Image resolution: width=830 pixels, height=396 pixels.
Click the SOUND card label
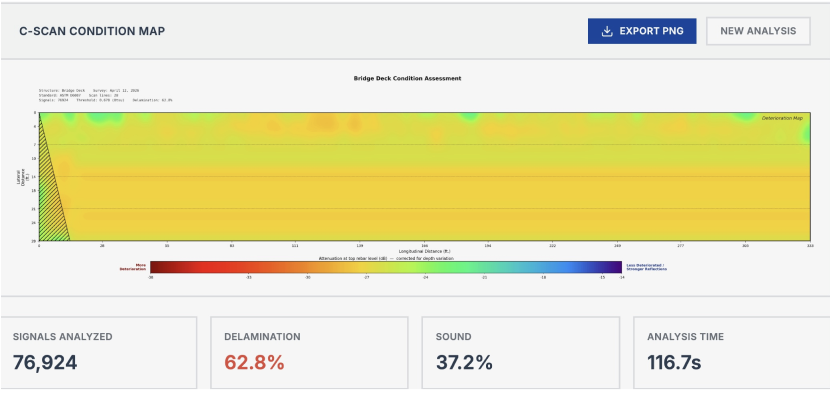click(x=454, y=337)
